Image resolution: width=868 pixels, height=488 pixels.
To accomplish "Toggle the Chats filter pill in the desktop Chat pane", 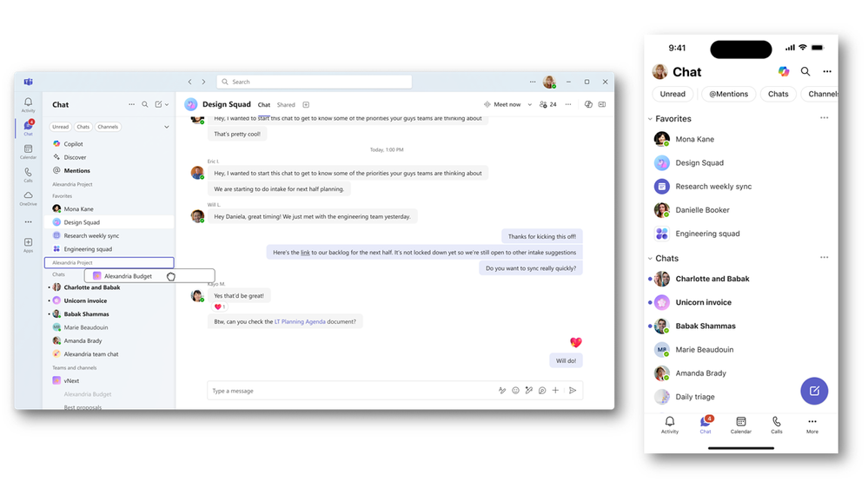I will click(83, 127).
